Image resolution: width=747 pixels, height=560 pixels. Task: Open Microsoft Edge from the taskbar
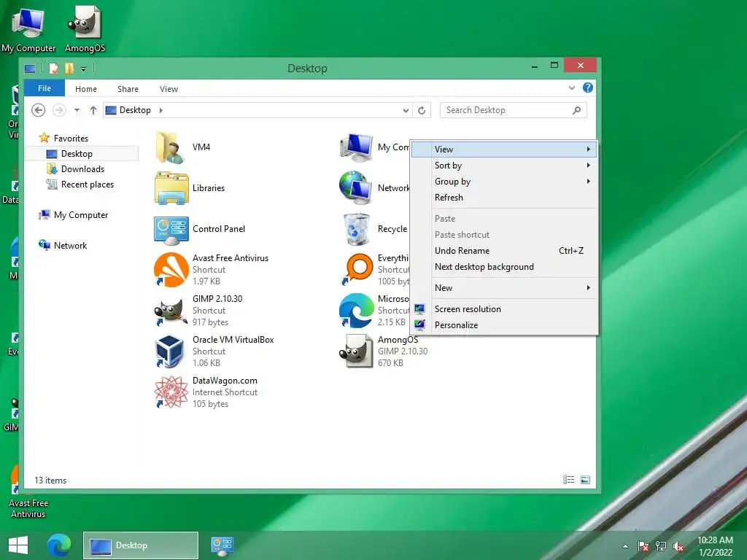59,545
